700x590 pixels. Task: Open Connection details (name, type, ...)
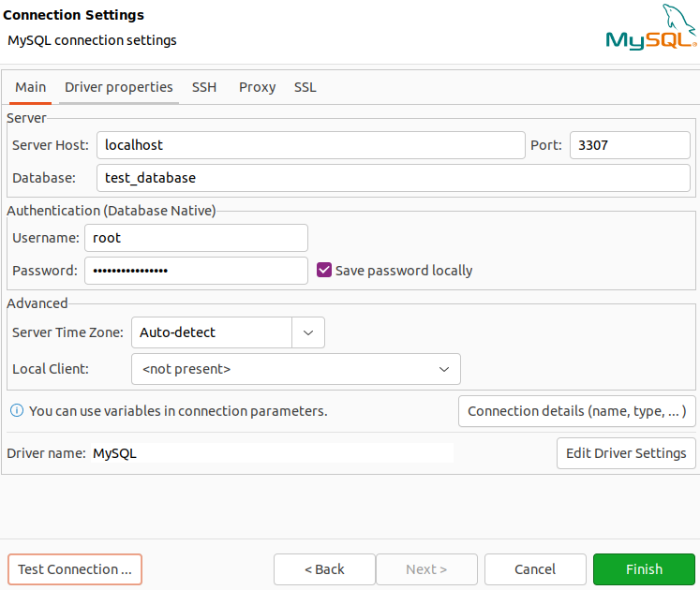point(576,411)
